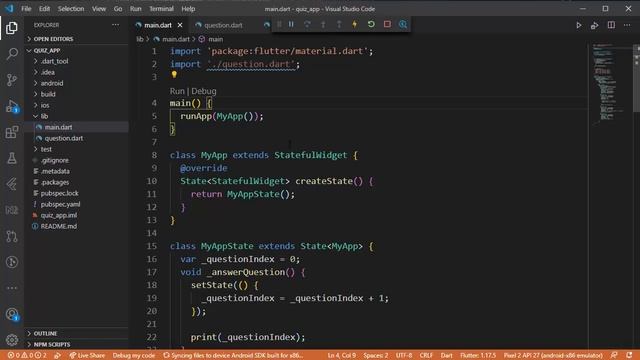Screen dimensions: 640x360
Task: Open the Go menu
Action: click(118, 9)
